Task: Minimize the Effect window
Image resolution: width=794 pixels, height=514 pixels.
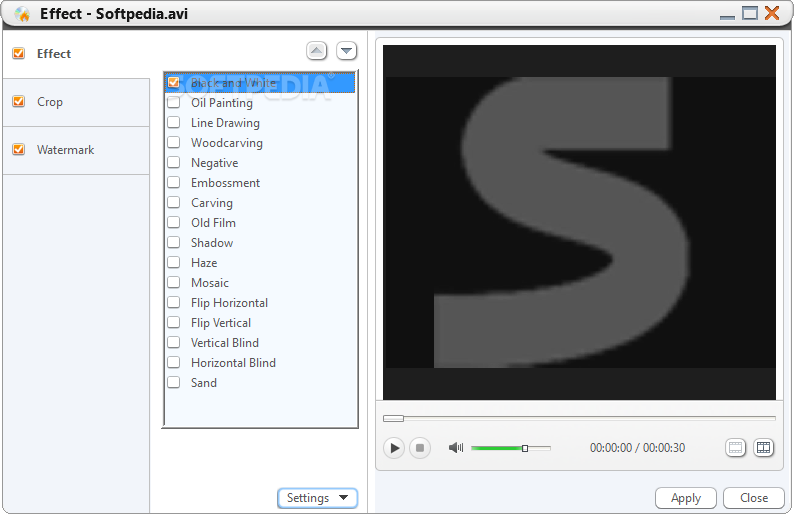Action: (x=727, y=16)
